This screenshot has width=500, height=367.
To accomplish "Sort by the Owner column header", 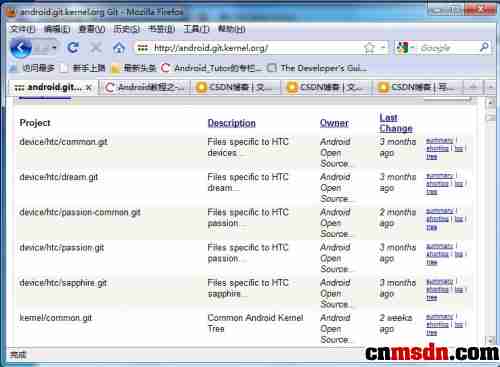I will click(334, 123).
